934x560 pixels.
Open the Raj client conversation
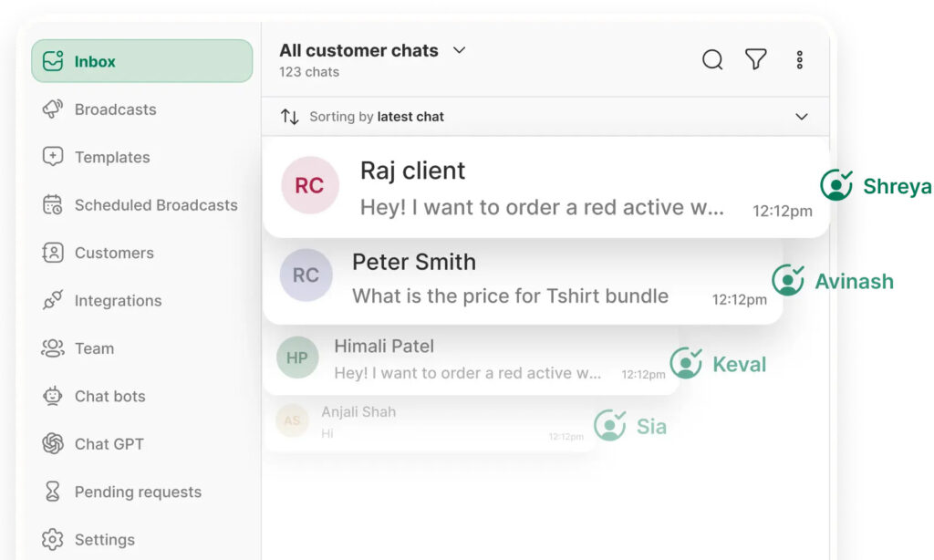(545, 188)
